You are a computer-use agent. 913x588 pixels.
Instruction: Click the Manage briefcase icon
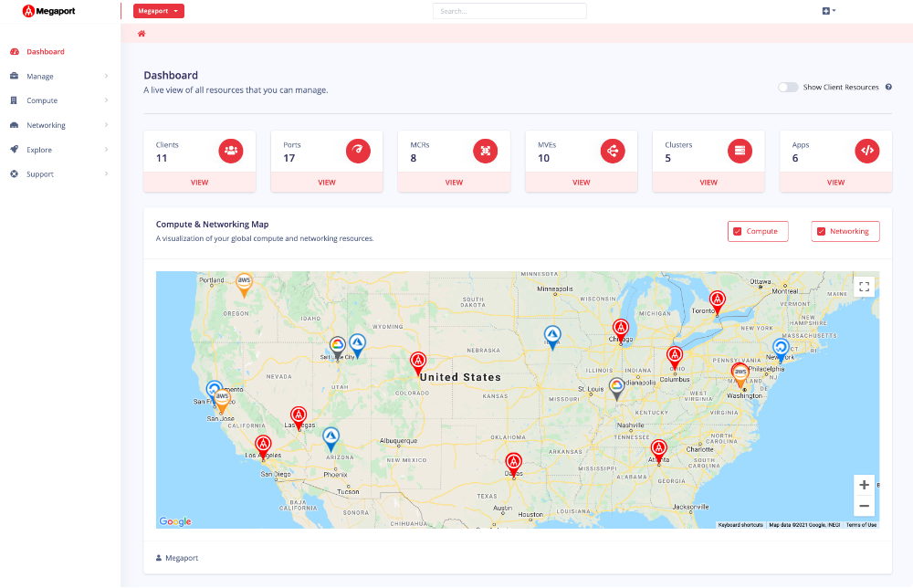(15, 77)
